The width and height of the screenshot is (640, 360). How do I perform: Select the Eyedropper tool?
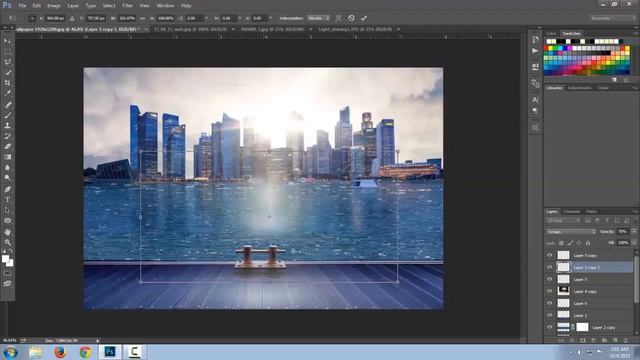pos(7,93)
